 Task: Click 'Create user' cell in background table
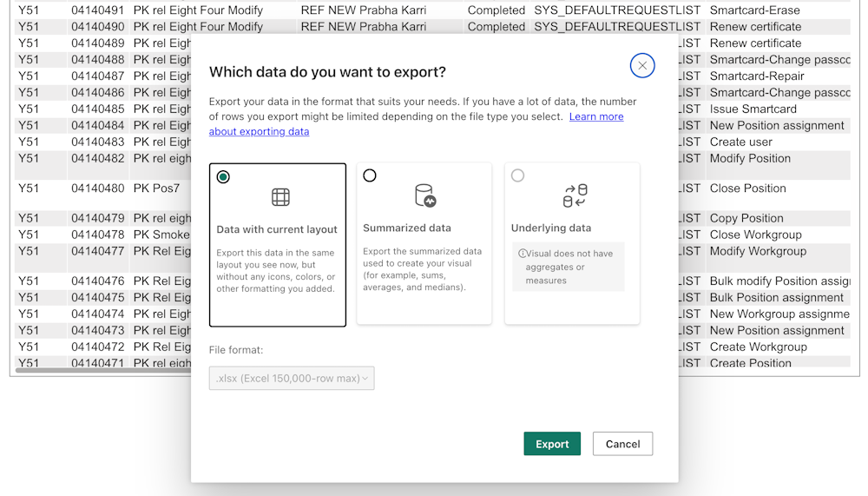click(740, 142)
